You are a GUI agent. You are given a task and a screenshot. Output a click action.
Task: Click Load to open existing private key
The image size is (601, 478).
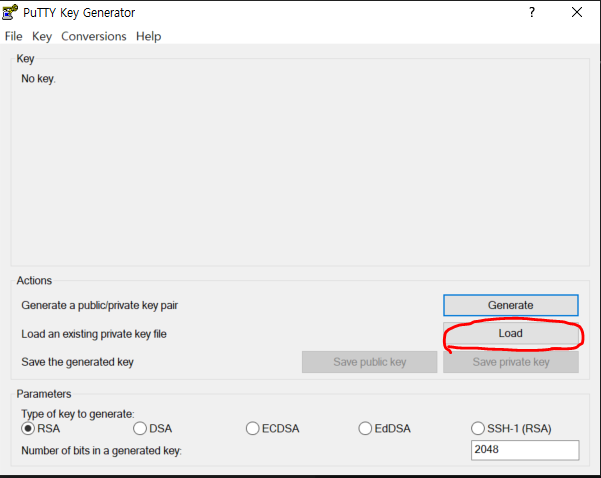(511, 333)
